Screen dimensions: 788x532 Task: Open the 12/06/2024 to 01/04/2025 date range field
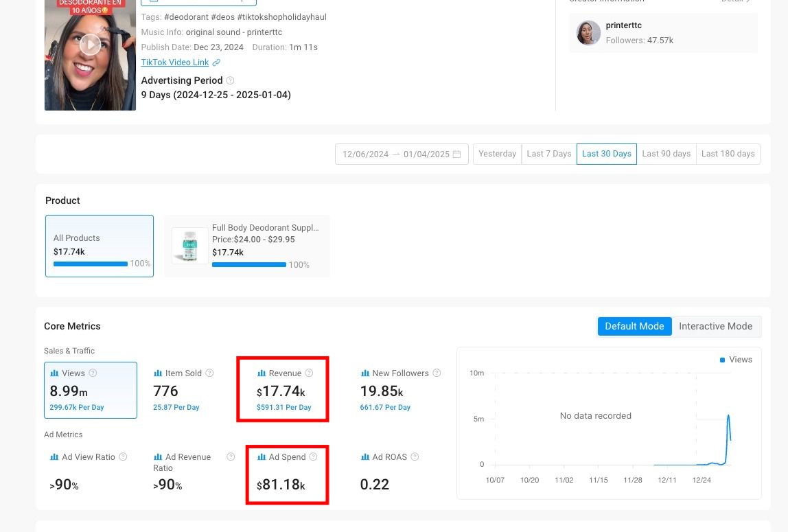tap(402, 154)
